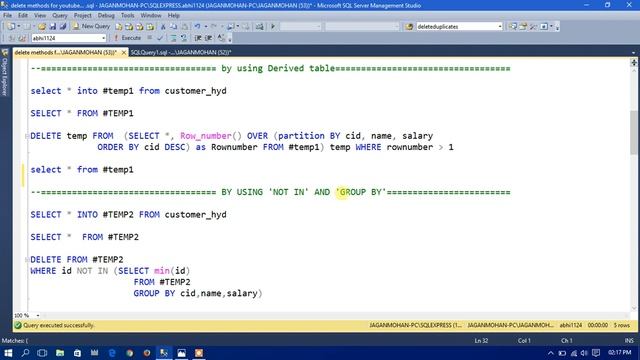Open the Help menu
Viewport: 640px width, 360px height.
(x=173, y=16)
